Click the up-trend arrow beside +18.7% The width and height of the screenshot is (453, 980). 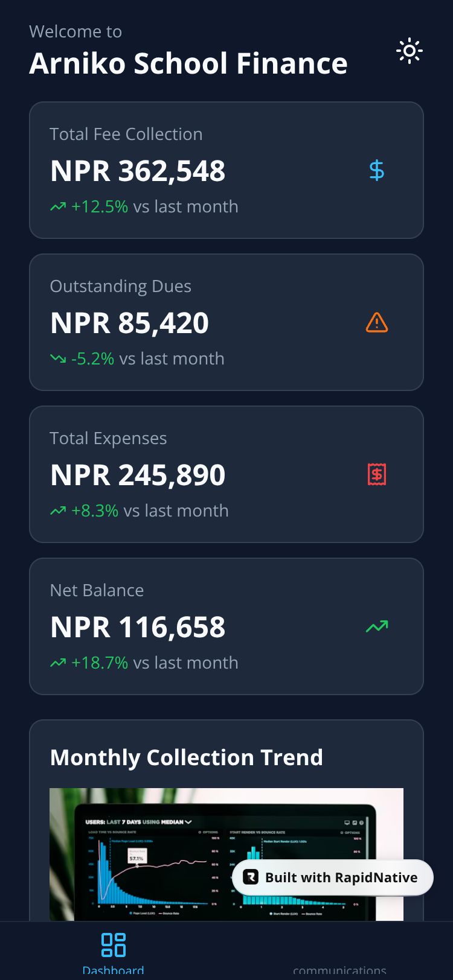click(58, 663)
